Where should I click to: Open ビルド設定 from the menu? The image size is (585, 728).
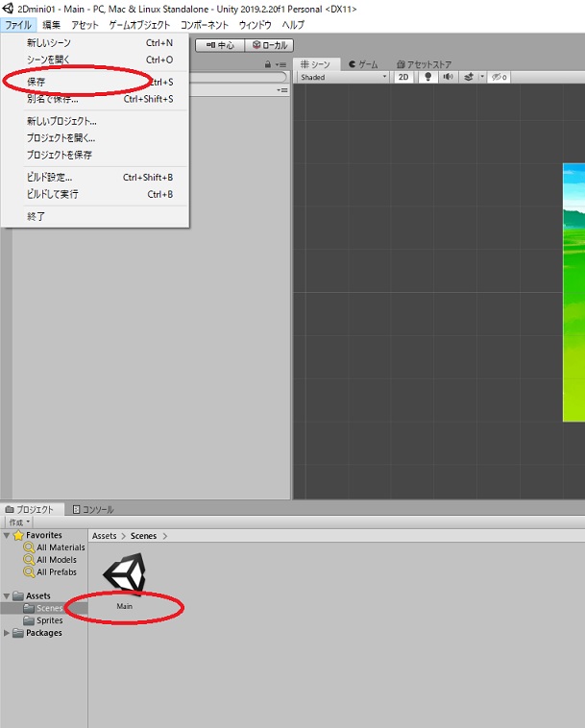(x=95, y=178)
